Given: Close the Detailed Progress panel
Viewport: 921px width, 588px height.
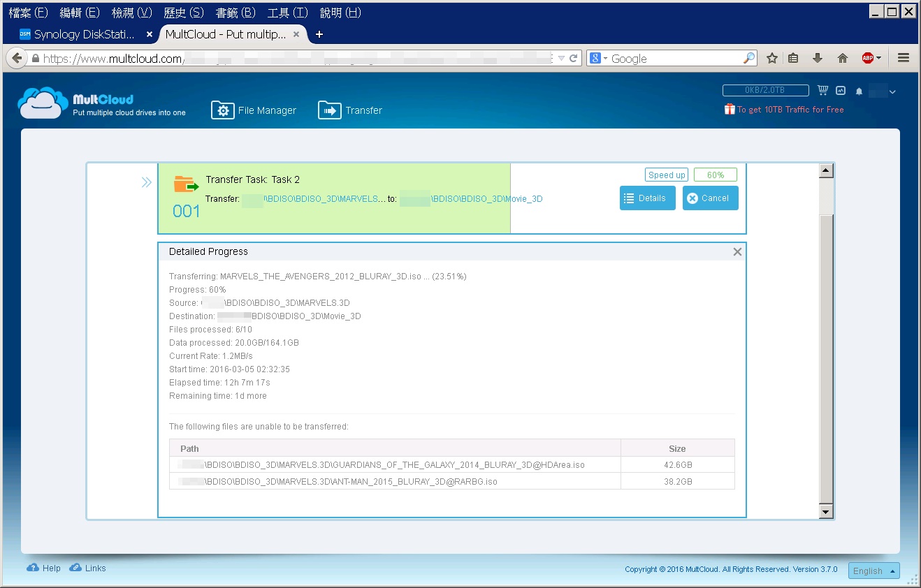Looking at the screenshot, I should coord(737,251).
